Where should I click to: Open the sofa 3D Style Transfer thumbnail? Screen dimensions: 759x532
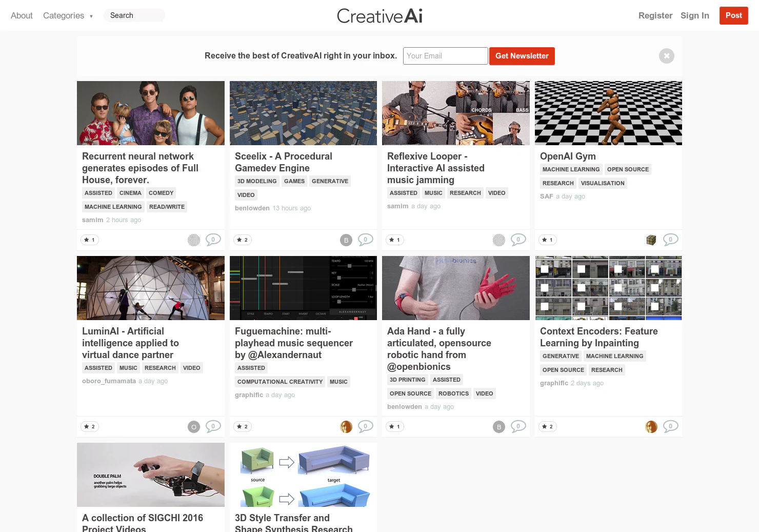[303, 475]
